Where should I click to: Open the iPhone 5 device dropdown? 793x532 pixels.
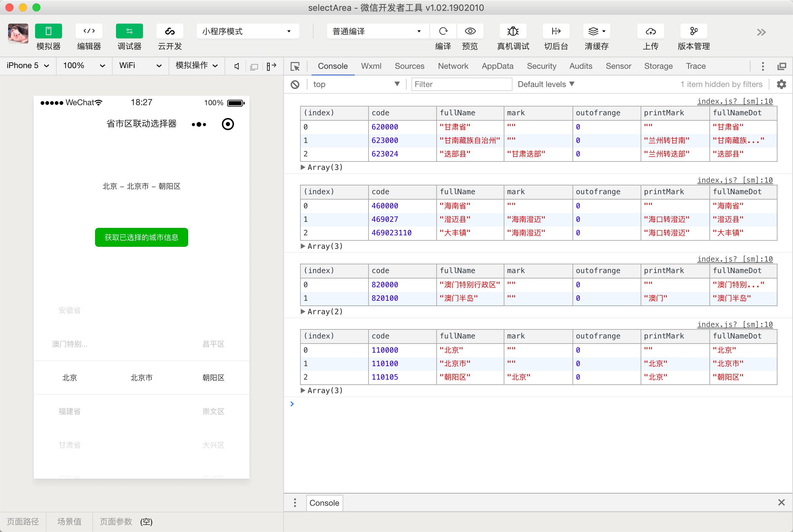pyautogui.click(x=28, y=65)
